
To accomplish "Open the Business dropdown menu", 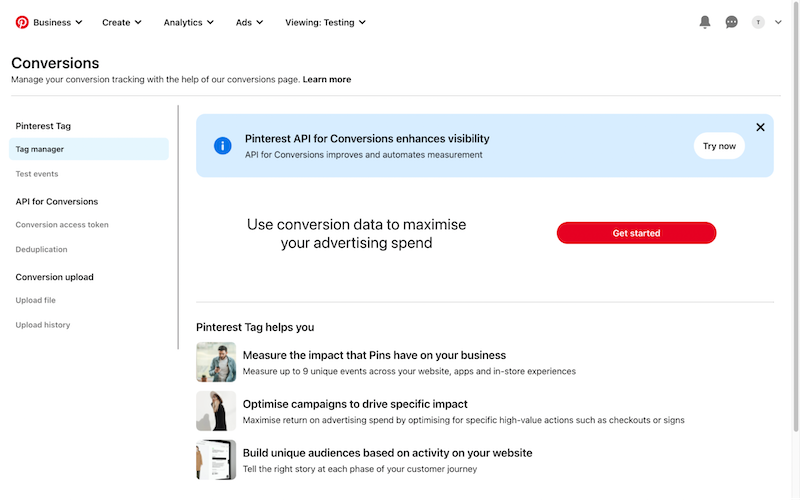I will pyautogui.click(x=58, y=22).
